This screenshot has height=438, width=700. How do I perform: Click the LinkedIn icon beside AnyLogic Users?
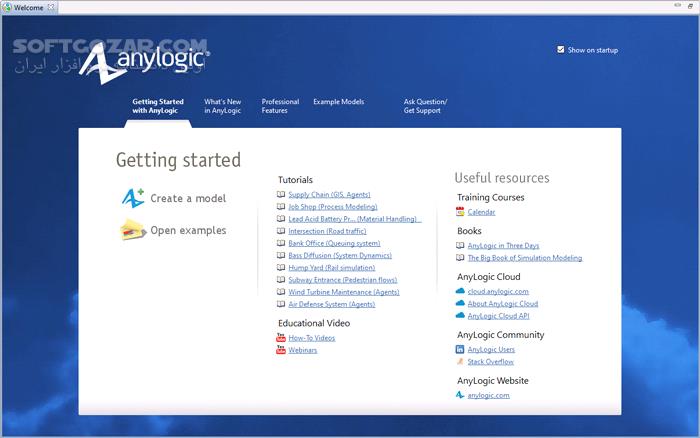pos(460,350)
